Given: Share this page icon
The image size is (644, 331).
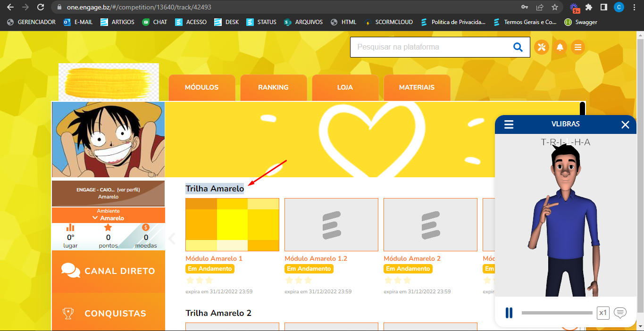Looking at the screenshot, I should pos(540,7).
